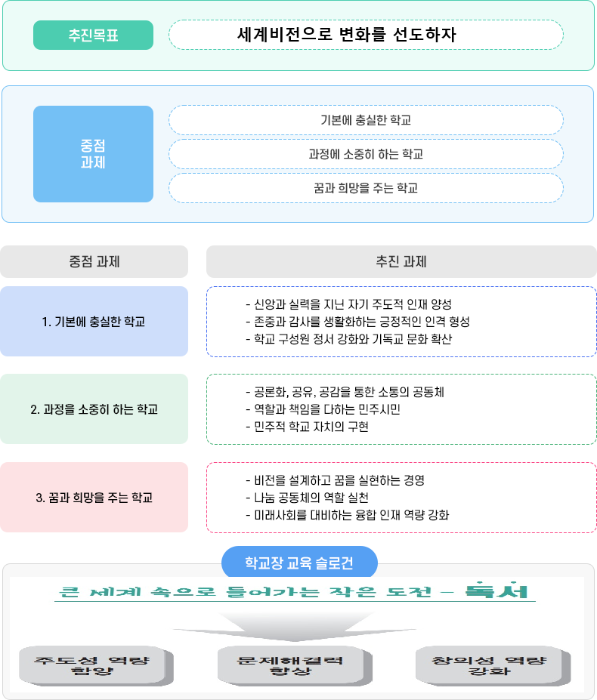
Task: Click the green 추진목표 label
Action: tap(93, 35)
